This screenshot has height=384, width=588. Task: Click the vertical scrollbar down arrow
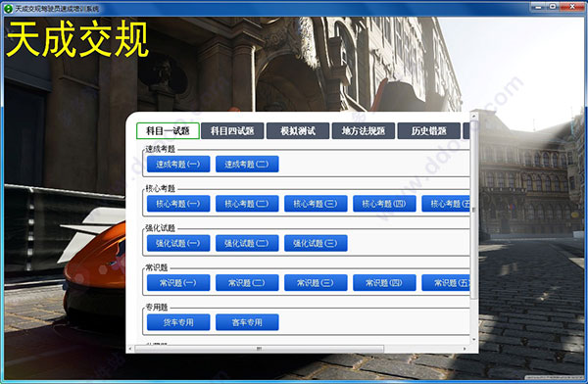coord(474,339)
